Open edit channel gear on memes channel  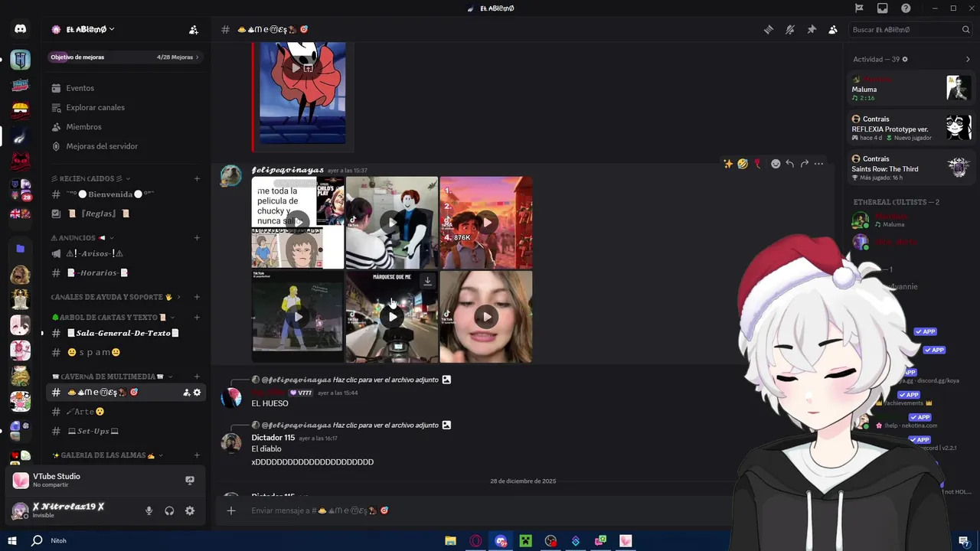pos(197,393)
